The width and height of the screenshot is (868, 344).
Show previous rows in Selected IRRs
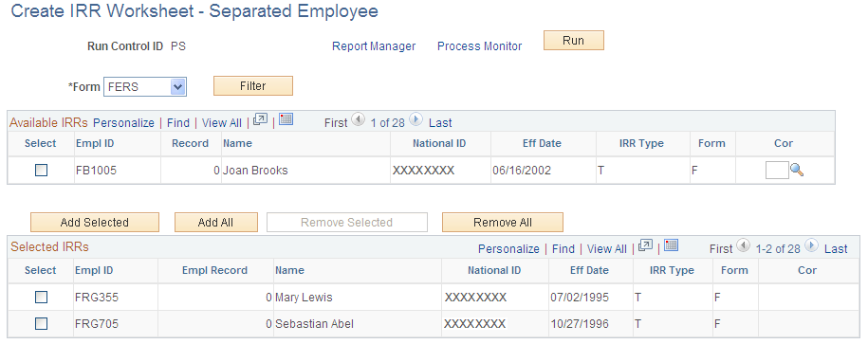744,245
